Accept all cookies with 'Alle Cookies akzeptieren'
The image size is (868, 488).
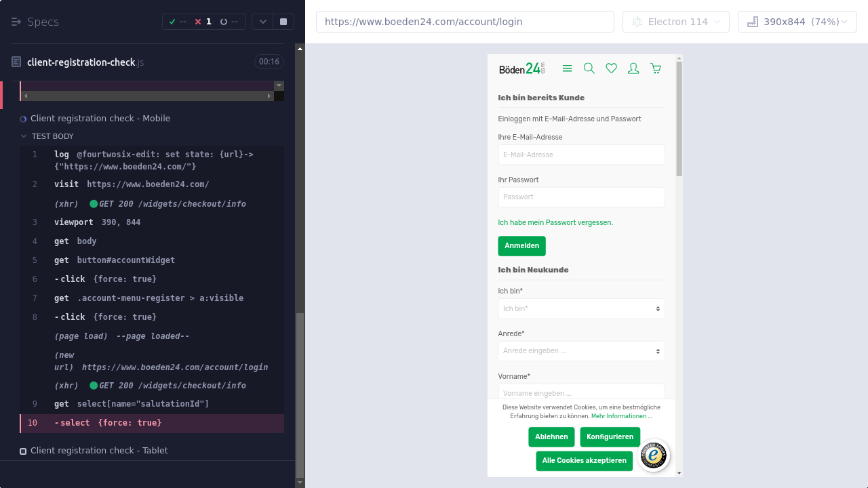[584, 461]
